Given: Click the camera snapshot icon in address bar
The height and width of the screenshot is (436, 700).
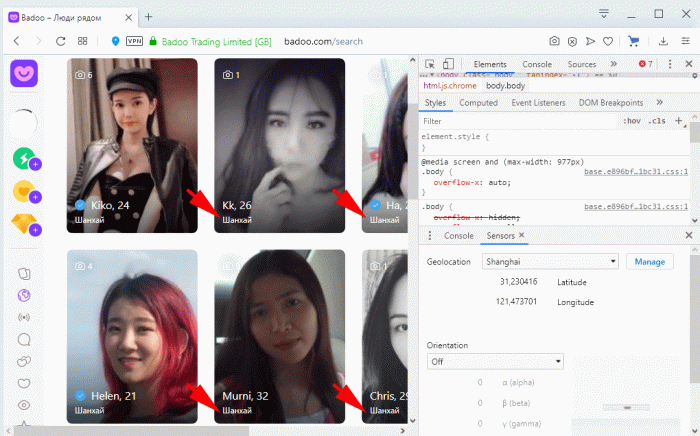Looking at the screenshot, I should [554, 41].
